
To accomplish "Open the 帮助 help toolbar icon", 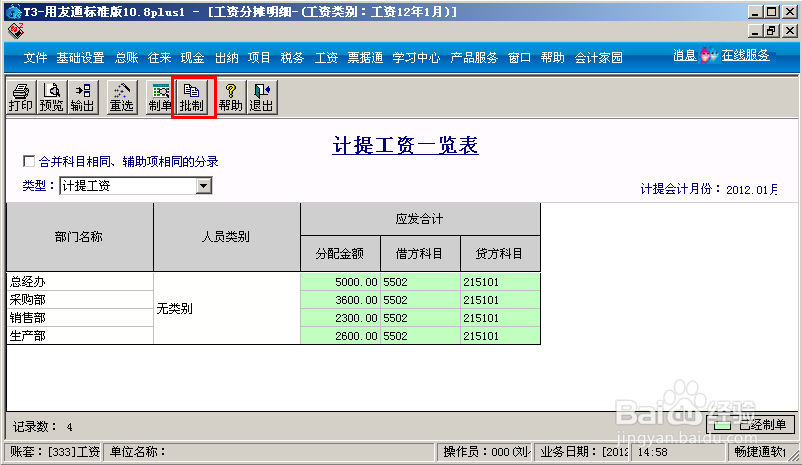I will point(231,97).
